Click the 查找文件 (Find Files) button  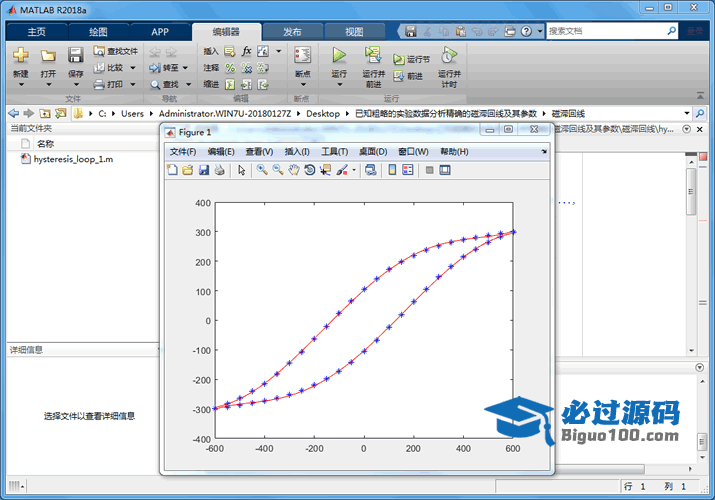[x=115, y=51]
